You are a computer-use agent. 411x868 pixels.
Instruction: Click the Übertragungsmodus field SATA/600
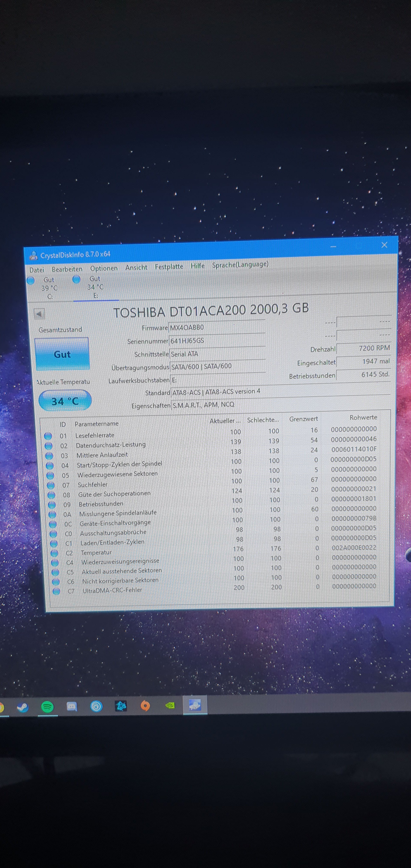218,366
